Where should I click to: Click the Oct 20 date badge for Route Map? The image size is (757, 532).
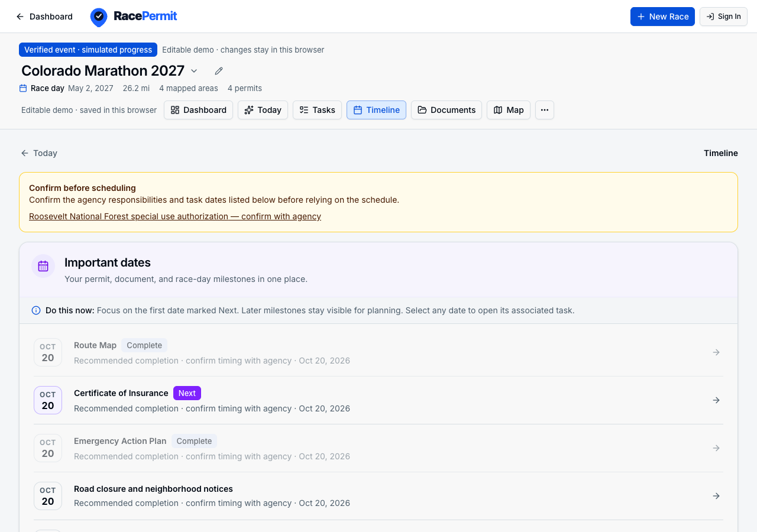[x=48, y=352]
